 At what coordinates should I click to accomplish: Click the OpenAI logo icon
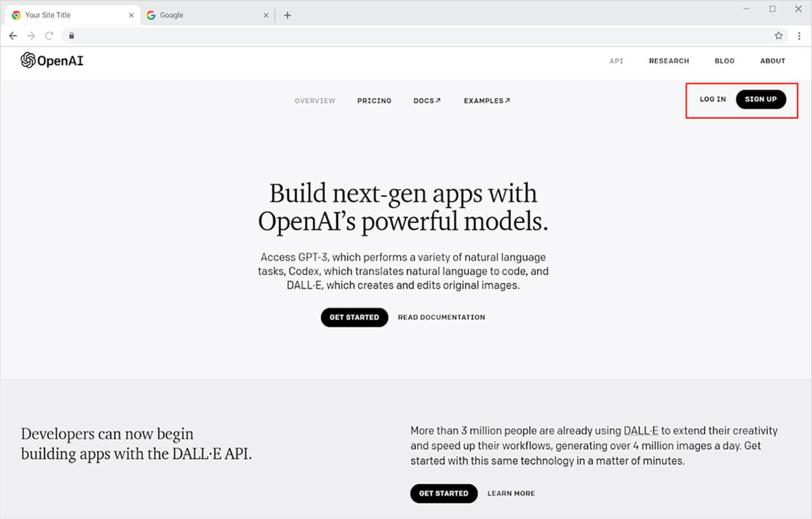(28, 61)
